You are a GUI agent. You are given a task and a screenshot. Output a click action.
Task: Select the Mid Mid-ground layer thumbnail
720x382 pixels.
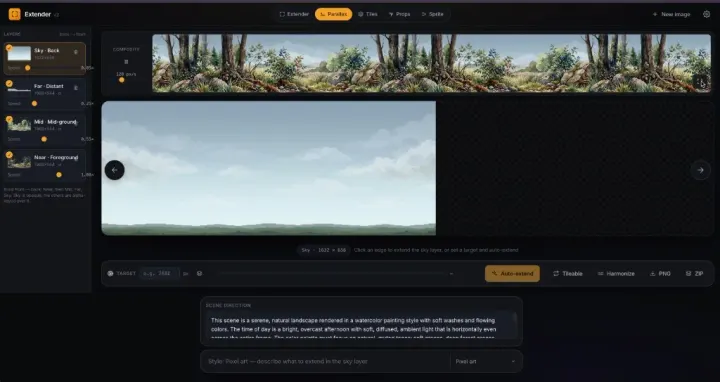pyautogui.click(x=19, y=124)
